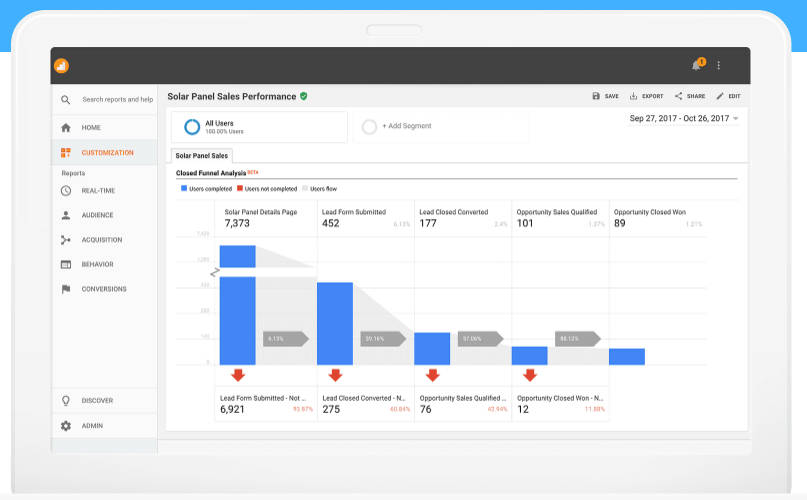Expand the Audience reports section
The width and height of the screenshot is (807, 500).
coord(97,215)
